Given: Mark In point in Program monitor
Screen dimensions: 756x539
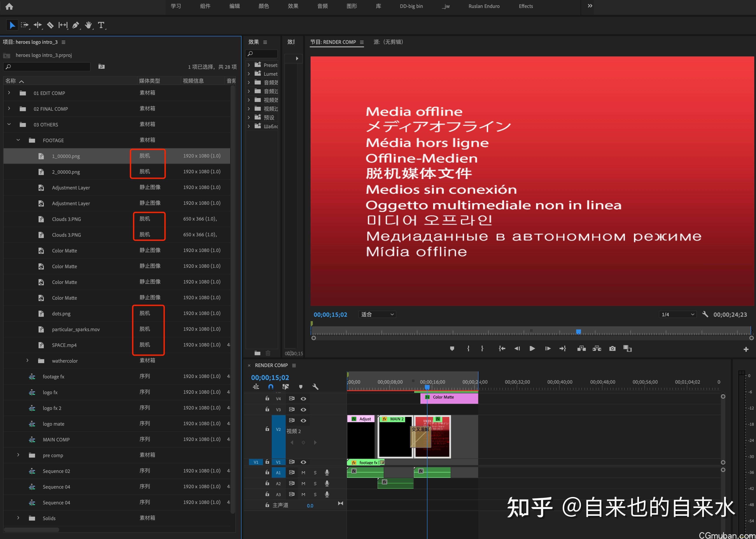Looking at the screenshot, I should click(468, 348).
